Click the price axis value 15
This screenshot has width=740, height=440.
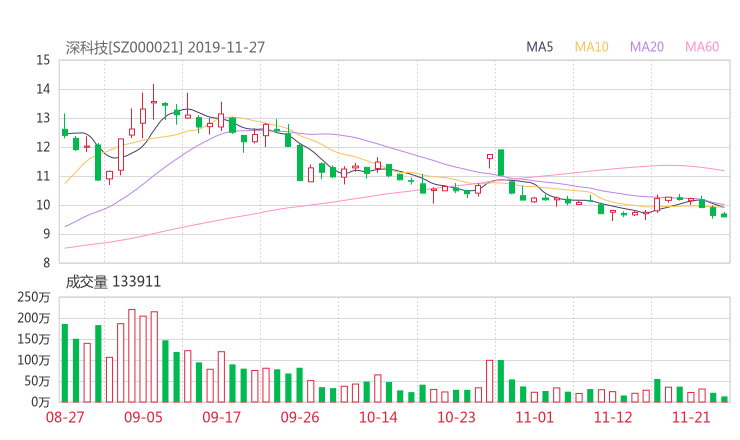[x=43, y=60]
